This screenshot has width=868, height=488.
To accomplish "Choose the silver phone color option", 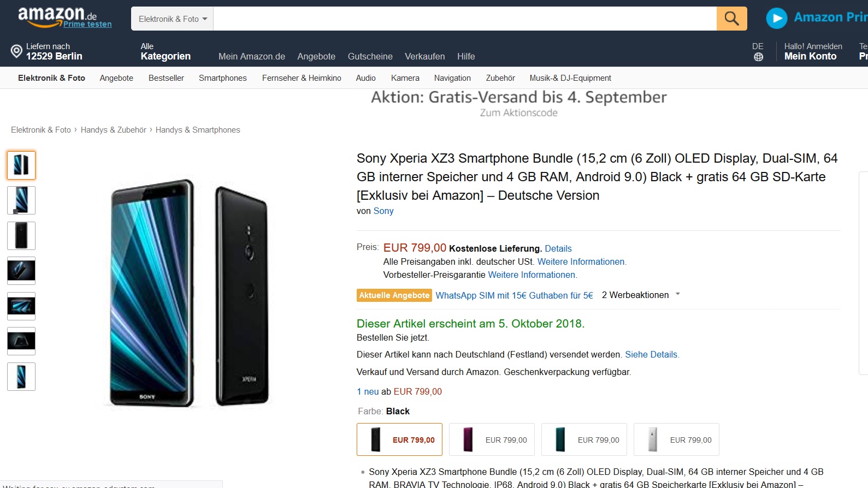I will click(676, 439).
